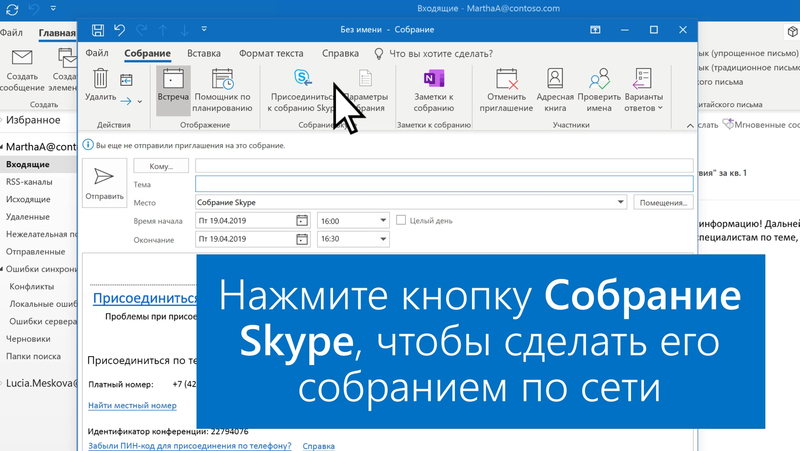Viewport: 800px width, 451px height.
Task: Click the calendar icon next to Удалить
Action: pyautogui.click(x=126, y=80)
